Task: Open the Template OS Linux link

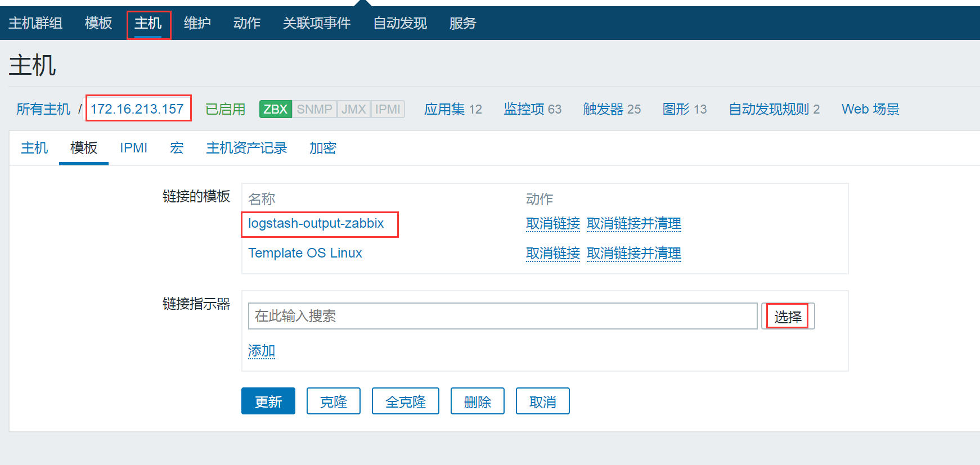Action: 305,253
